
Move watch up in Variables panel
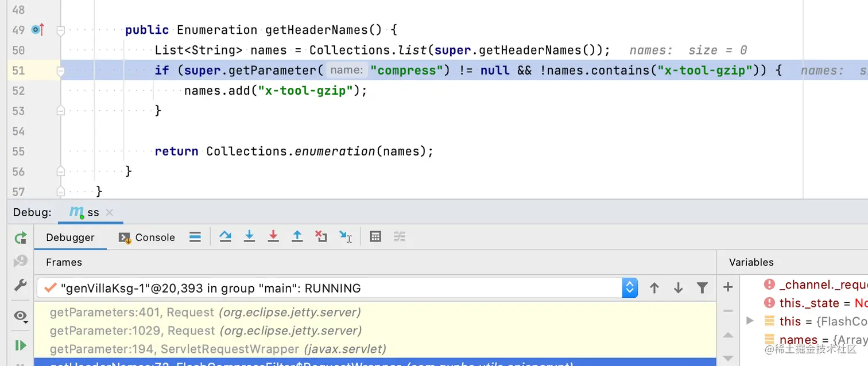click(728, 335)
